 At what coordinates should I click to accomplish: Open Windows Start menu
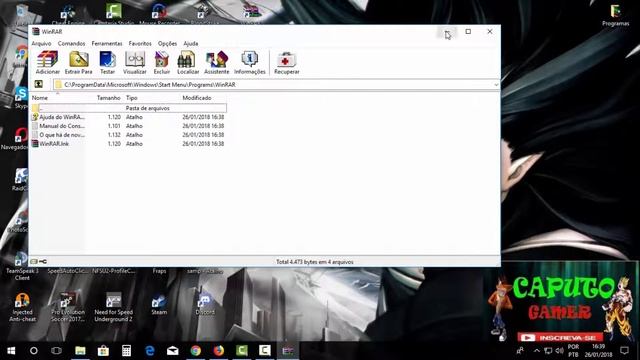pos(11,351)
